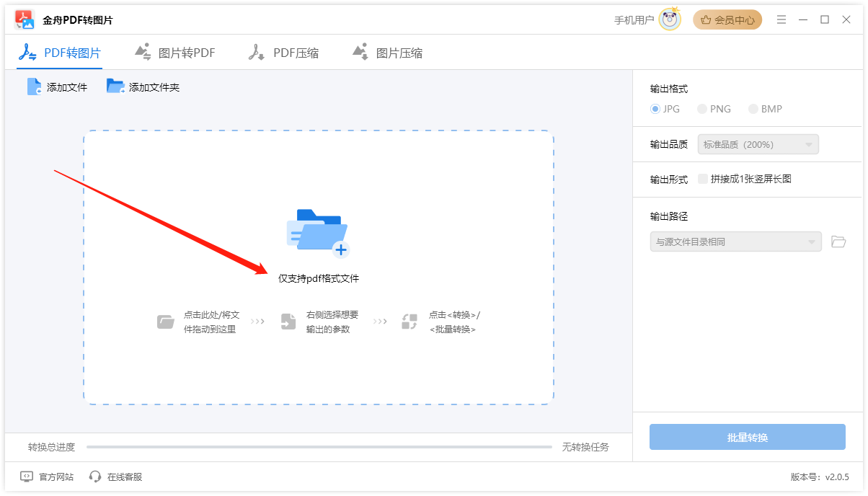Switch to the 图片转PDF tab
Screen dimensions: 868x496
175,53
